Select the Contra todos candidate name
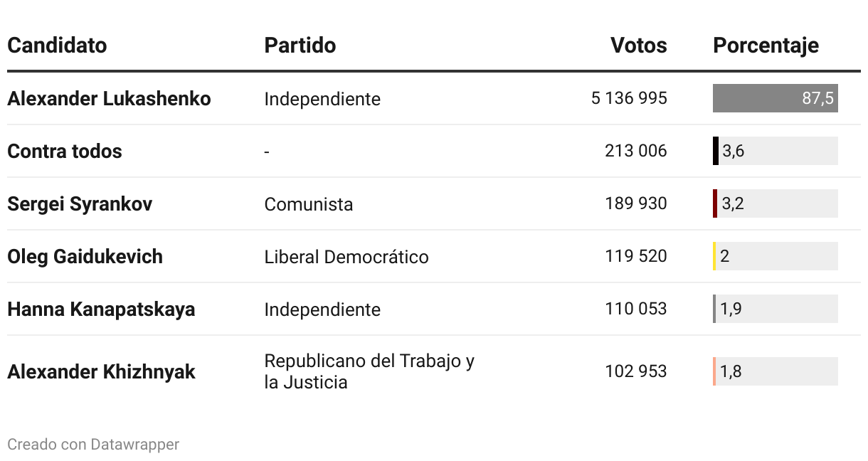 tap(65, 151)
